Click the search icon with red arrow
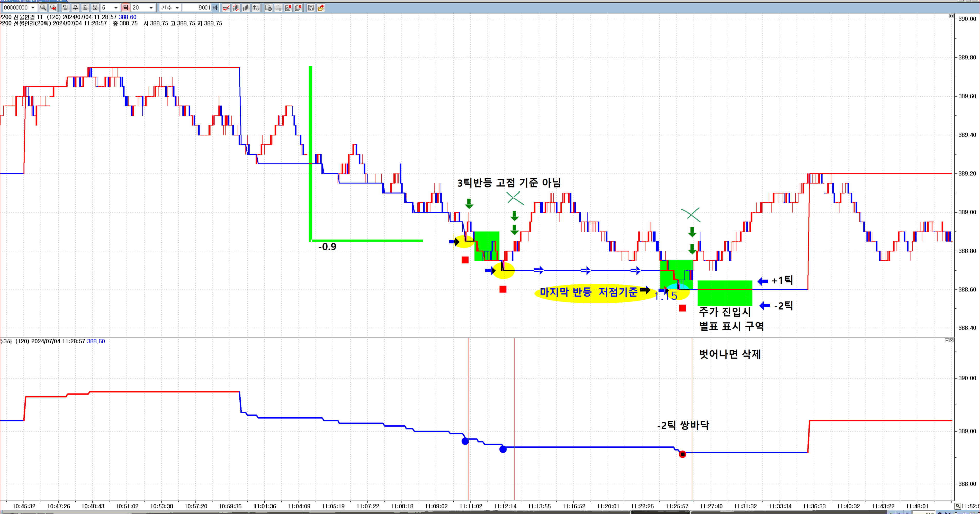980x514 pixels. coord(53,8)
